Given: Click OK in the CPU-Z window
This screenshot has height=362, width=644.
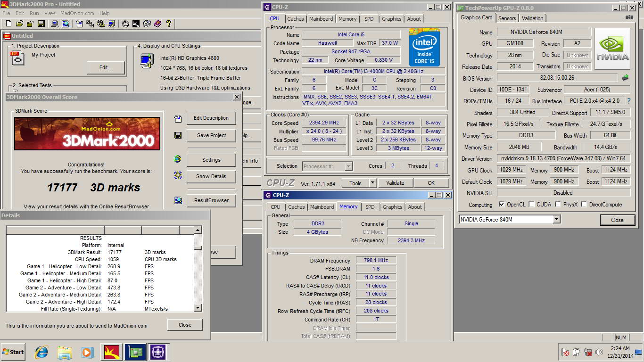Looking at the screenshot, I should click(x=431, y=183).
